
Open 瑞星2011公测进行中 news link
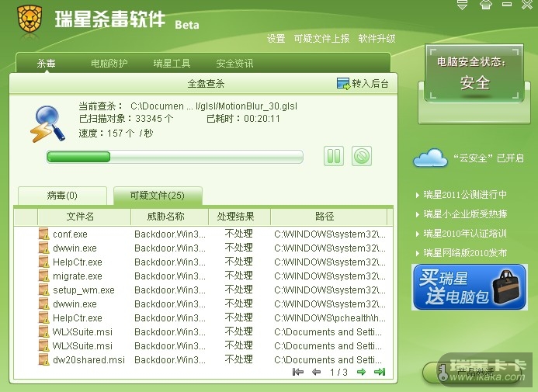pyautogui.click(x=465, y=195)
